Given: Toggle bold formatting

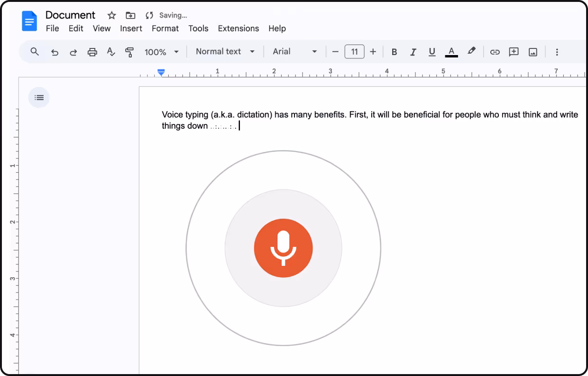Looking at the screenshot, I should (394, 52).
